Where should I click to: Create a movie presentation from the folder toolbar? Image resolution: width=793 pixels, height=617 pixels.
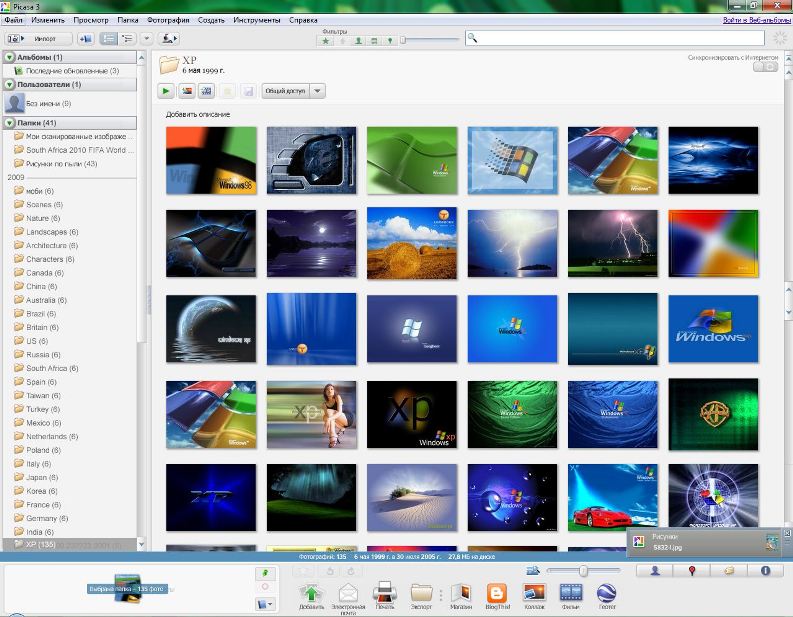point(207,91)
